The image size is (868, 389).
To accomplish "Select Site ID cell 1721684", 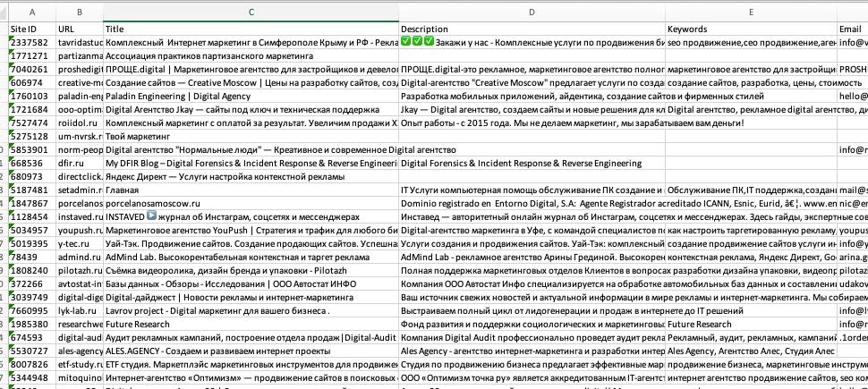I will 32,110.
